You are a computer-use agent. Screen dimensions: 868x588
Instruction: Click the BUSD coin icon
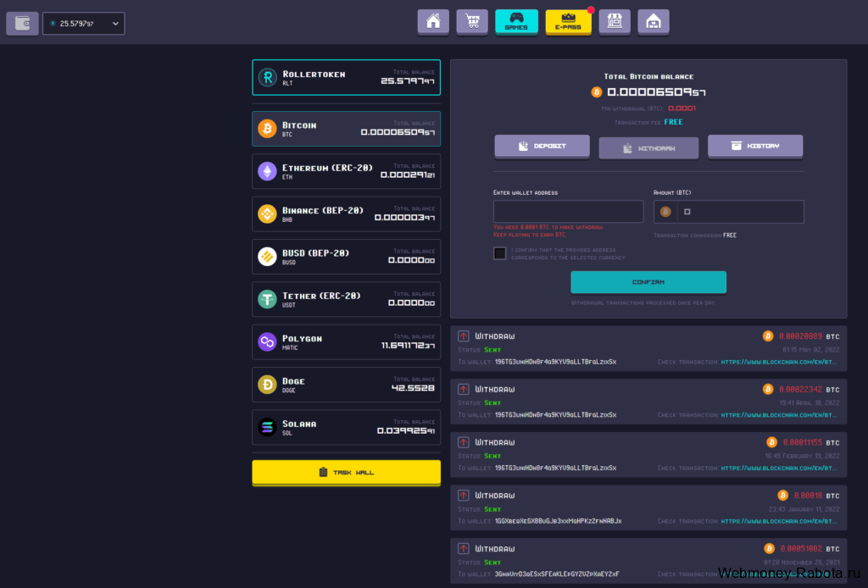tap(267, 257)
